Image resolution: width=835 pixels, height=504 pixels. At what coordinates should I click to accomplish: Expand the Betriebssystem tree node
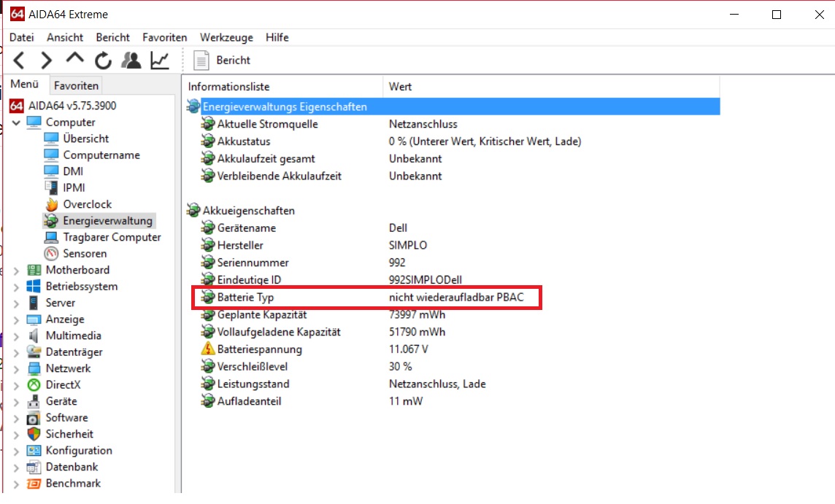point(17,287)
